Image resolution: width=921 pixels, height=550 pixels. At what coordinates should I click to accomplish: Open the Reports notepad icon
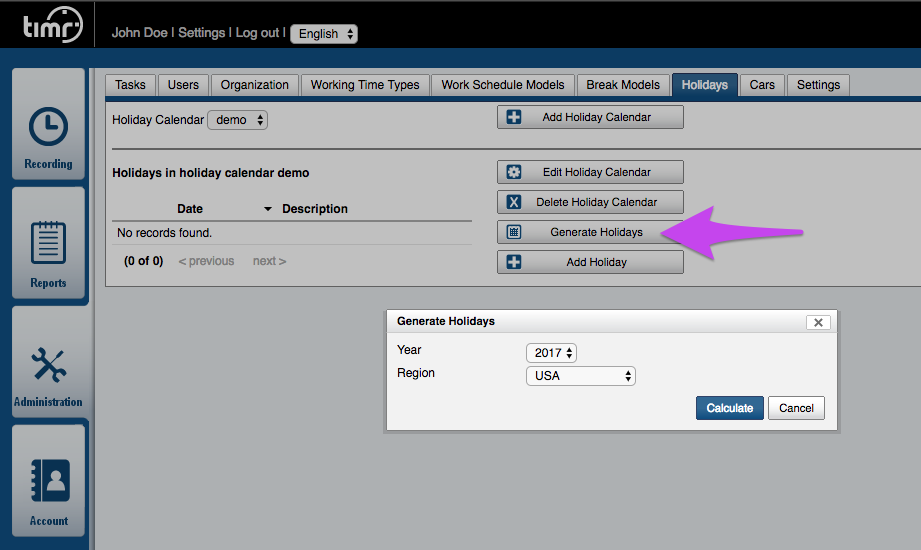click(x=48, y=244)
